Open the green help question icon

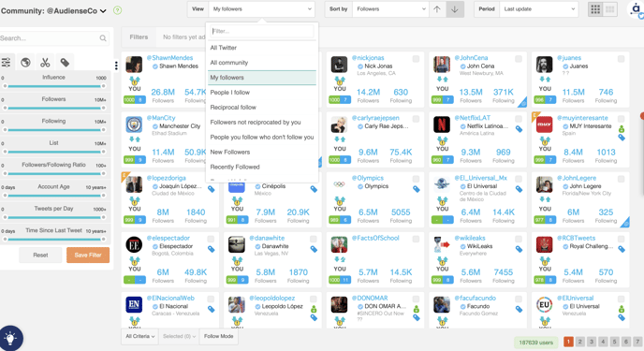coord(117,10)
